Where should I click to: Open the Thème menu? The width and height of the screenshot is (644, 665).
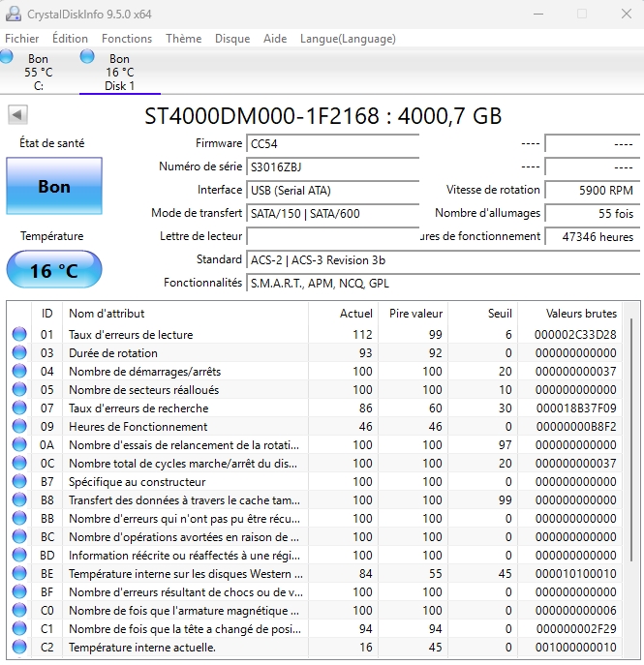[183, 39]
